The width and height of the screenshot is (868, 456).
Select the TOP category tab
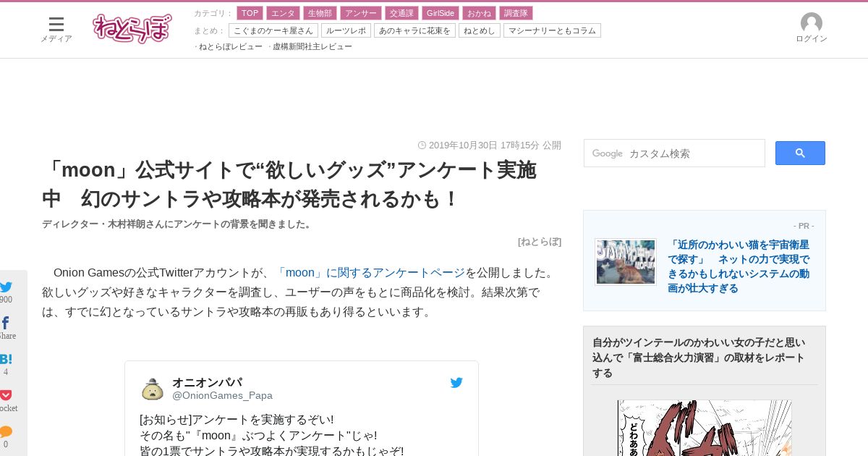(x=250, y=13)
